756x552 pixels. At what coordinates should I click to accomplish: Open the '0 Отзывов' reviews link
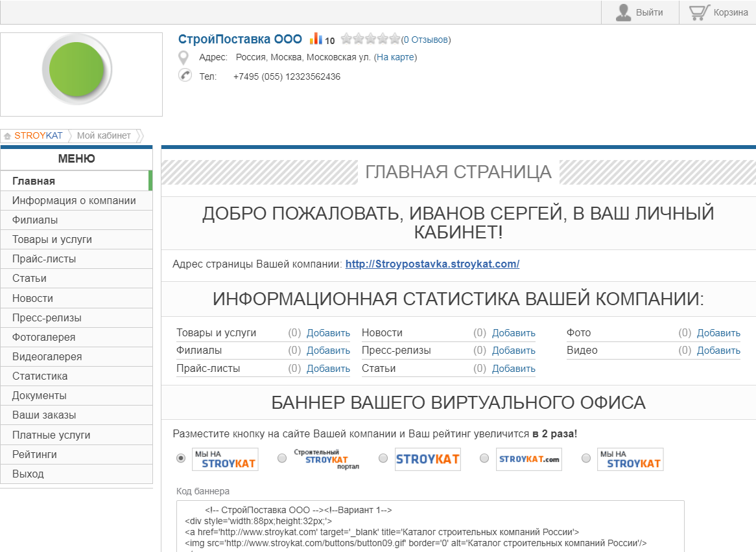(x=425, y=40)
